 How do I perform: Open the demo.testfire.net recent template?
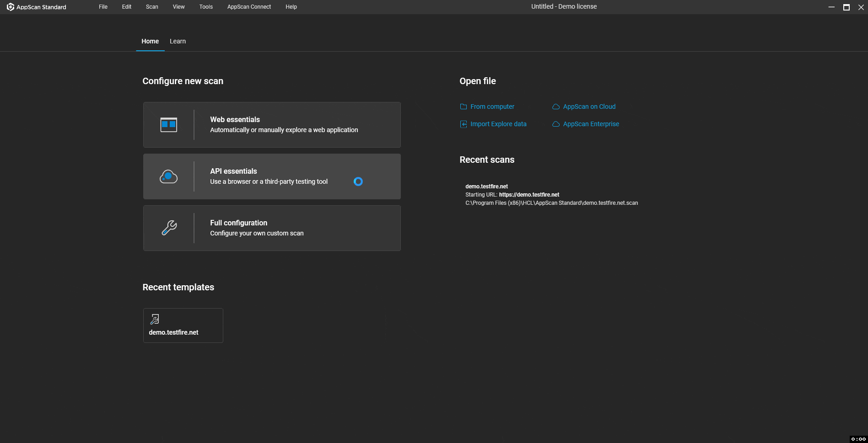tap(183, 326)
